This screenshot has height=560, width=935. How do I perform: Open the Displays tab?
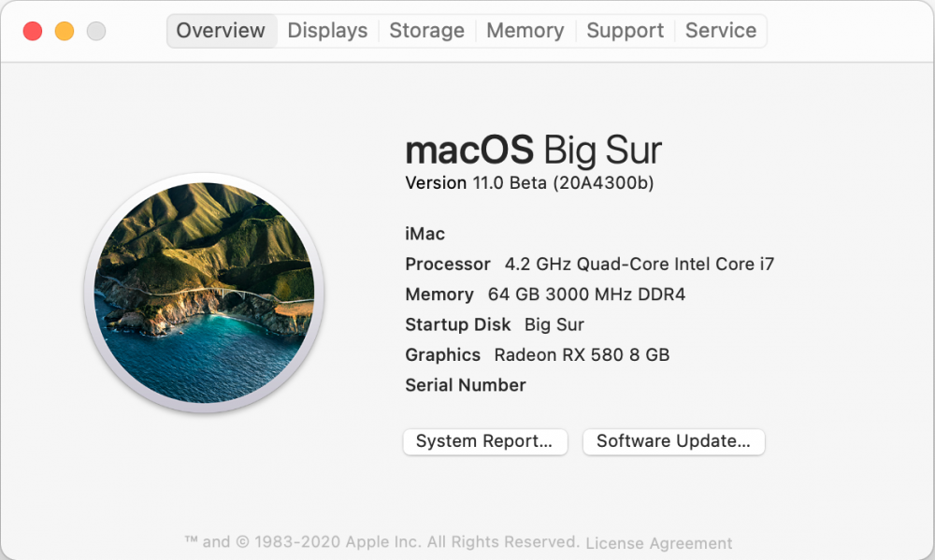[327, 31]
